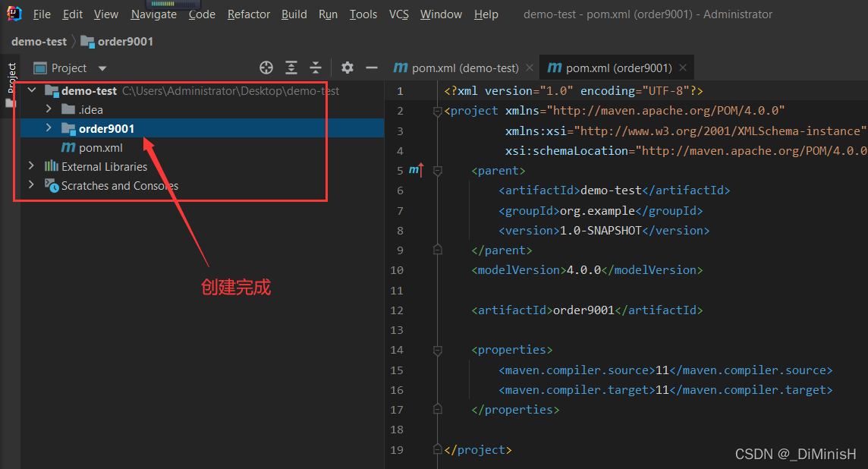Click demo-test breadcrumb in navigation bar
The height and width of the screenshot is (469, 868).
pyautogui.click(x=39, y=42)
